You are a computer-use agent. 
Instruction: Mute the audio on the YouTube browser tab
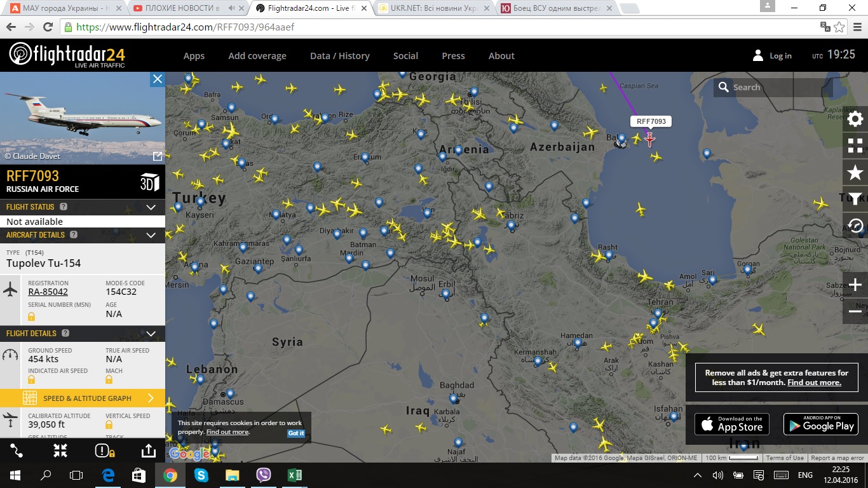coord(231,8)
